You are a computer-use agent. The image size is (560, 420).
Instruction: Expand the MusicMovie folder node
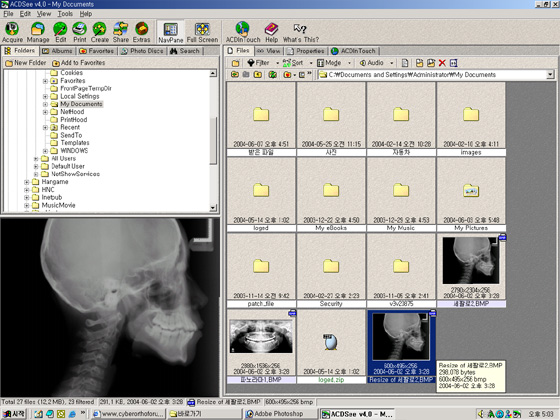[x=27, y=206]
